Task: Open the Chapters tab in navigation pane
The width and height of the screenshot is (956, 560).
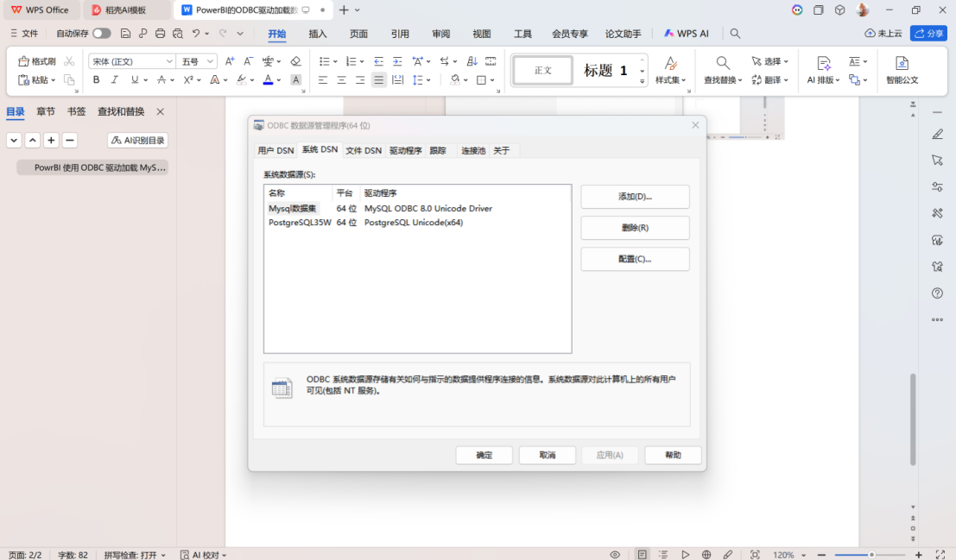Action: pyautogui.click(x=46, y=111)
